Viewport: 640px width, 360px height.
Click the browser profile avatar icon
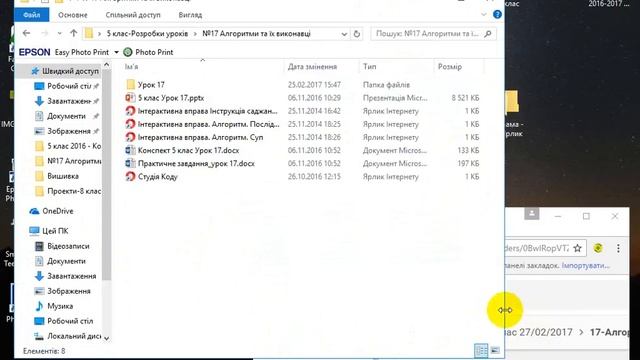click(531, 213)
